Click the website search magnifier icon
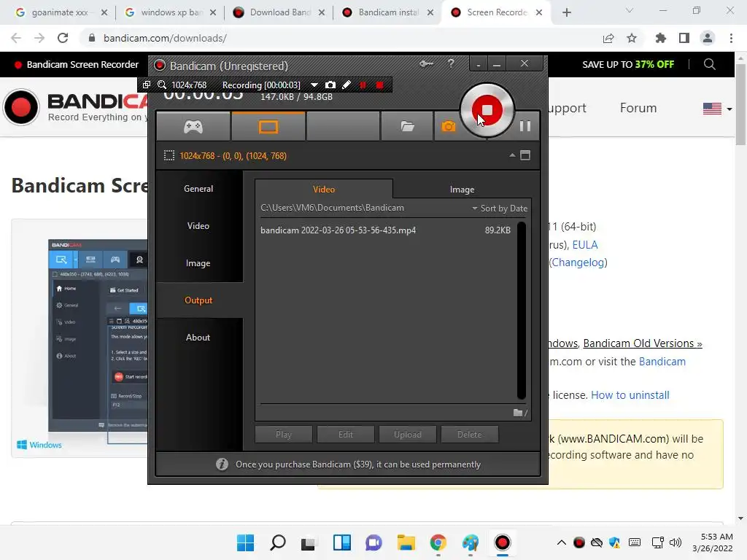747x560 pixels. click(x=709, y=64)
